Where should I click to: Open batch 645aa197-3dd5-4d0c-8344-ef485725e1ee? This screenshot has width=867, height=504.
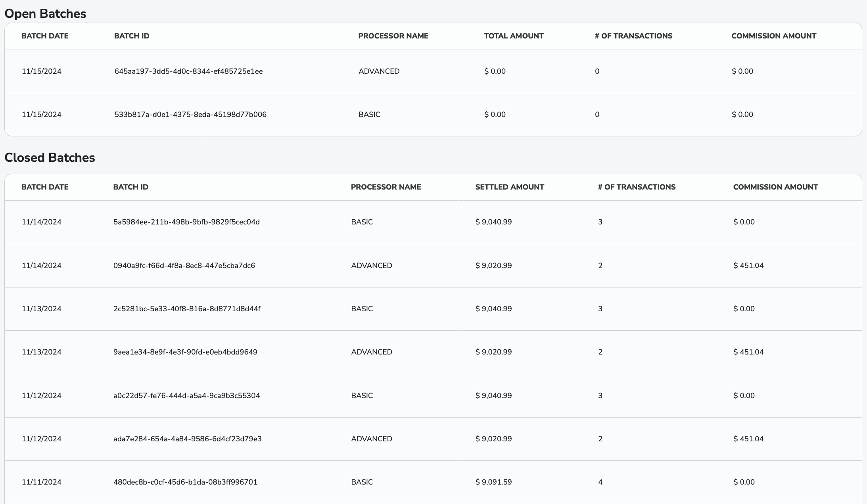point(188,71)
